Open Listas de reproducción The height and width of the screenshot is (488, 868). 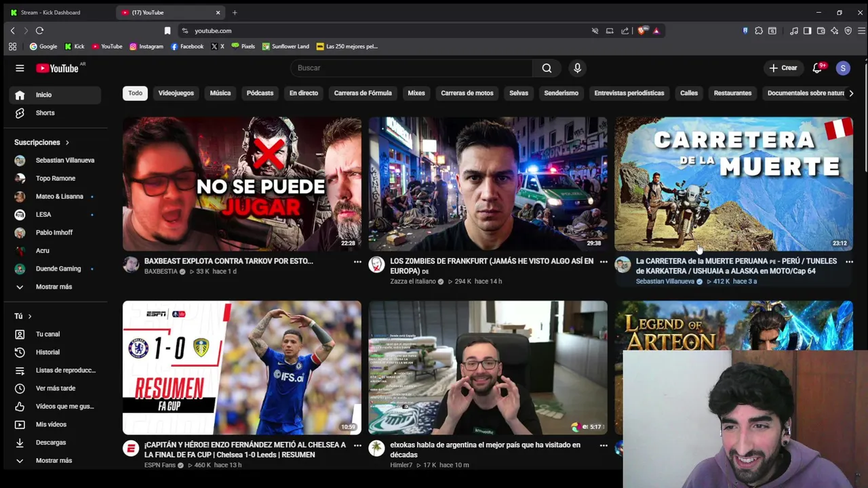pos(54,370)
